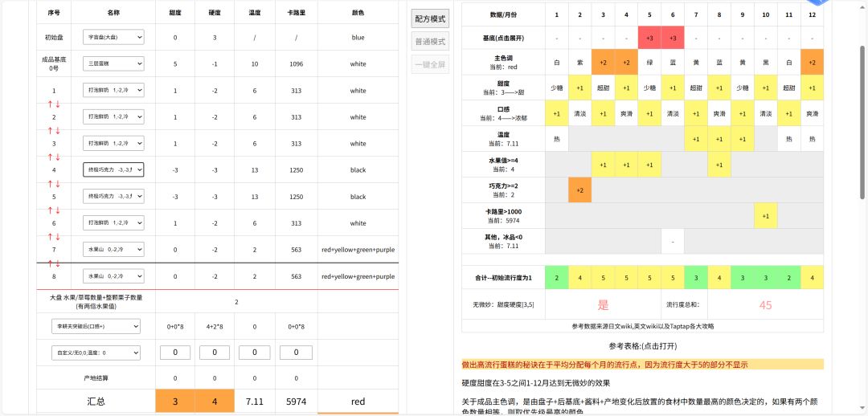Click the 绿 cell in 主色调 row
868x416 pixels.
(x=649, y=63)
